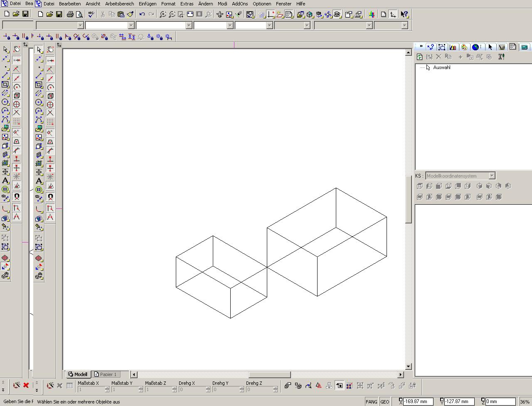The height and width of the screenshot is (406, 532).
Task: Click the Print icon in the toolbar
Action: click(x=70, y=14)
